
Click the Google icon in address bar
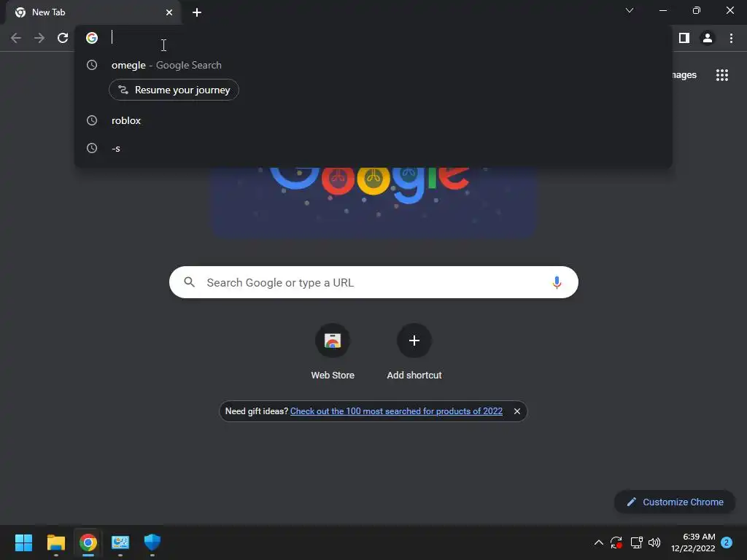92,38
